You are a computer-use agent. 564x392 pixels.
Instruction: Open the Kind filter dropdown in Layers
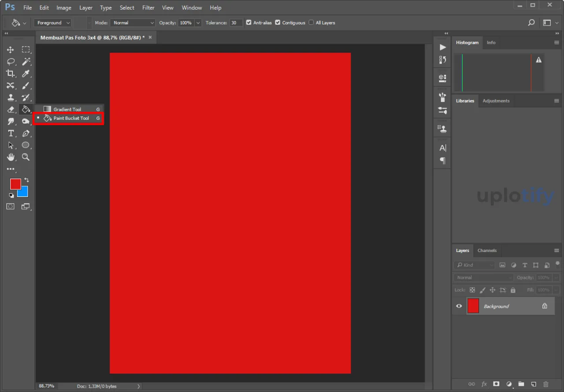[474, 265]
